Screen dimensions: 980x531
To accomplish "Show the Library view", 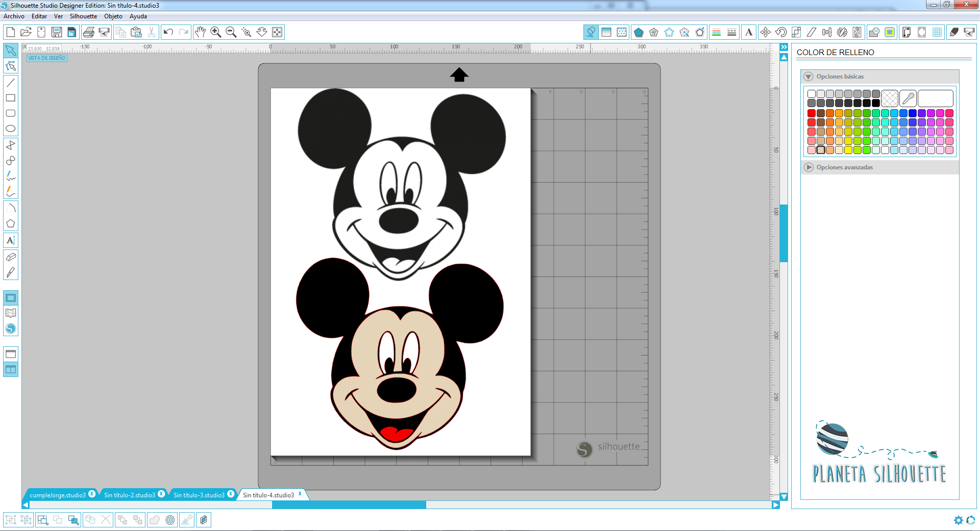I will pyautogui.click(x=11, y=313).
